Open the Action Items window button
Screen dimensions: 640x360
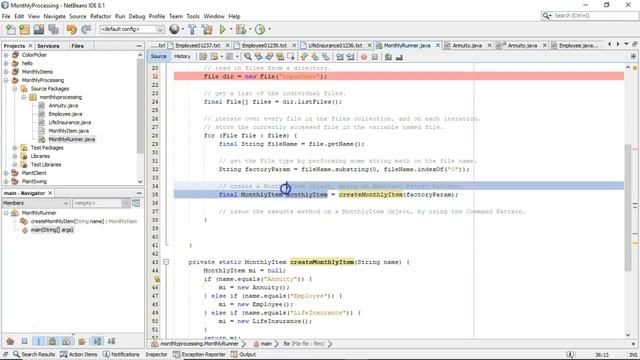point(79,354)
